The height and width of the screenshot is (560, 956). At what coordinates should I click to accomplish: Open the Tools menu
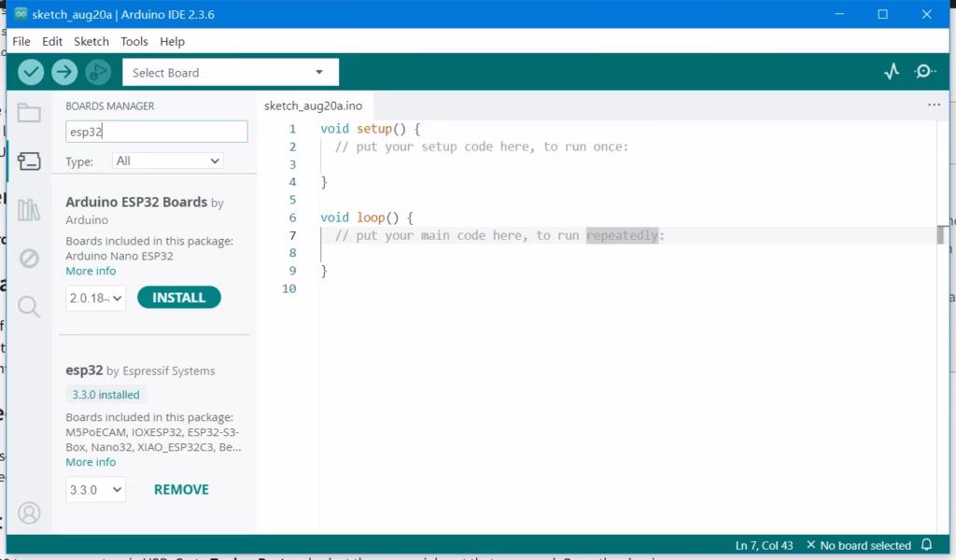pyautogui.click(x=134, y=41)
